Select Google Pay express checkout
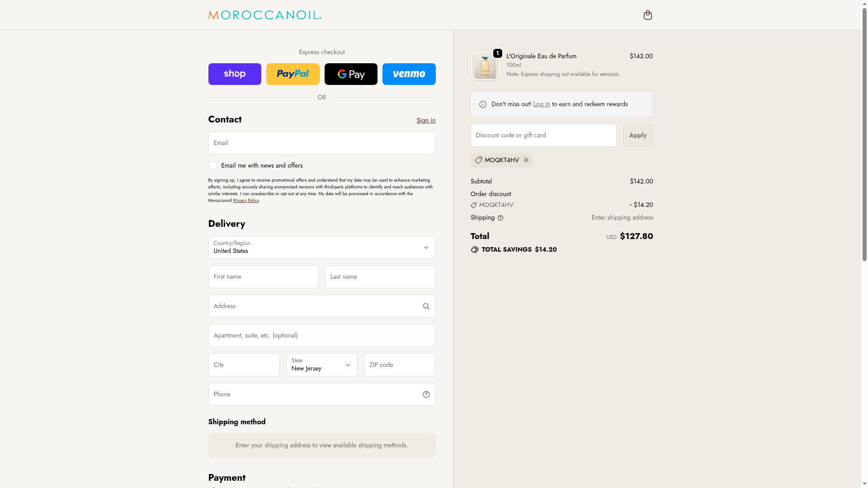This screenshot has height=488, width=868. [351, 74]
